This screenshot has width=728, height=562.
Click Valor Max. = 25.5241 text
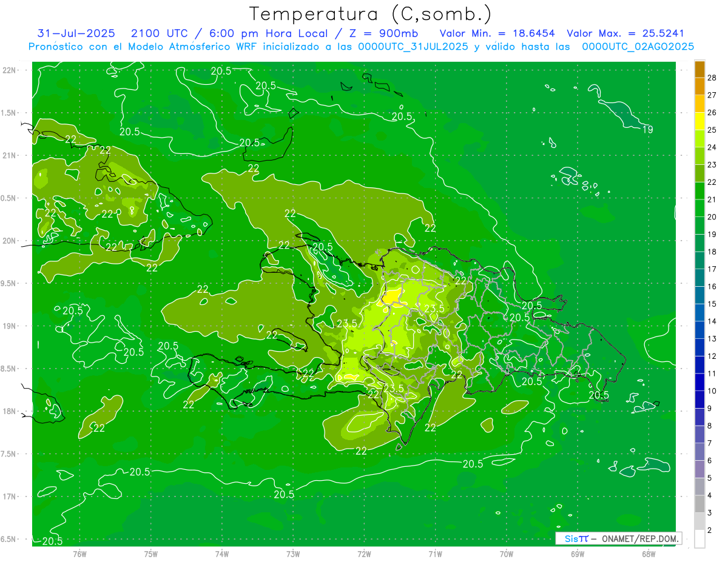[625, 33]
